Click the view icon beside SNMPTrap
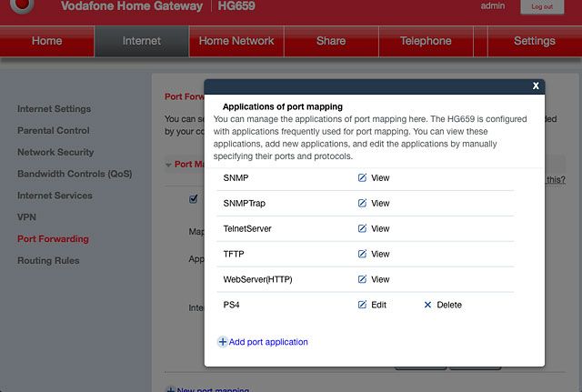Image resolution: width=582 pixels, height=392 pixels. coord(362,203)
